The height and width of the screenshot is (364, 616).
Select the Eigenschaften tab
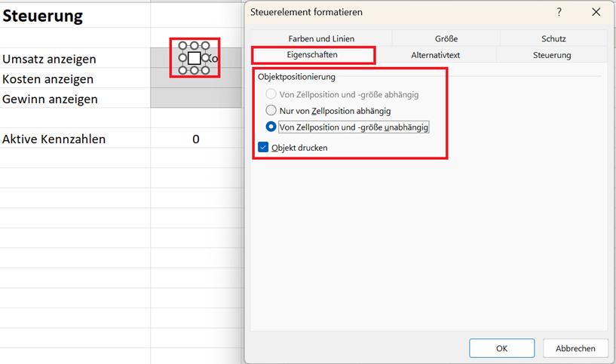(312, 54)
